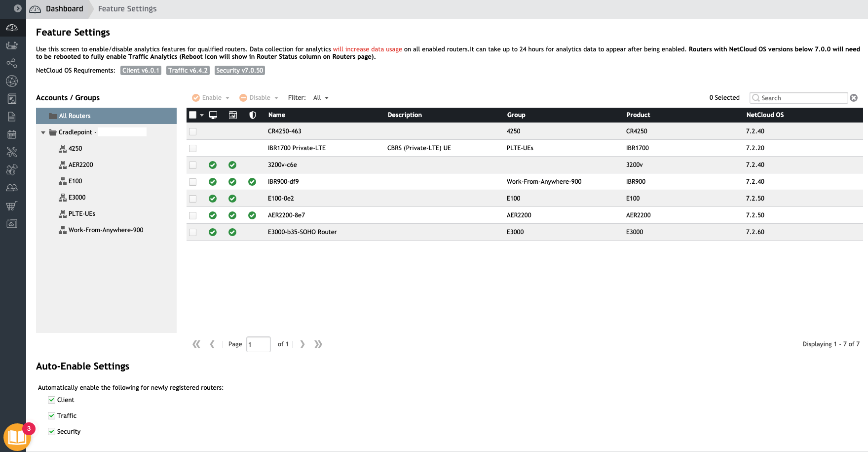This screenshot has width=868, height=452.
Task: Jump to the last page arrow
Action: coord(318,344)
